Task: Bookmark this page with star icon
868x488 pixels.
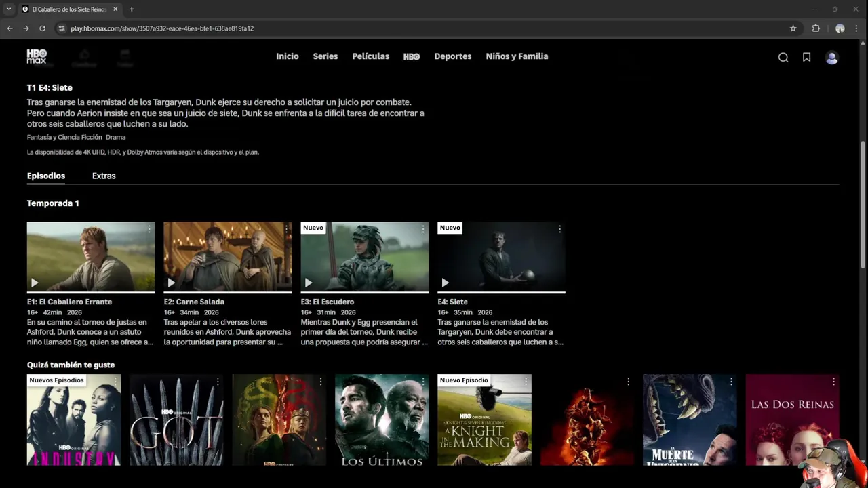Action: [793, 28]
